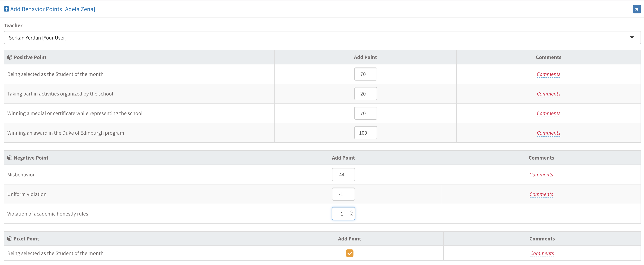Open Comments for positive Student of the month
This screenshot has height=265, width=644.
(x=548, y=74)
